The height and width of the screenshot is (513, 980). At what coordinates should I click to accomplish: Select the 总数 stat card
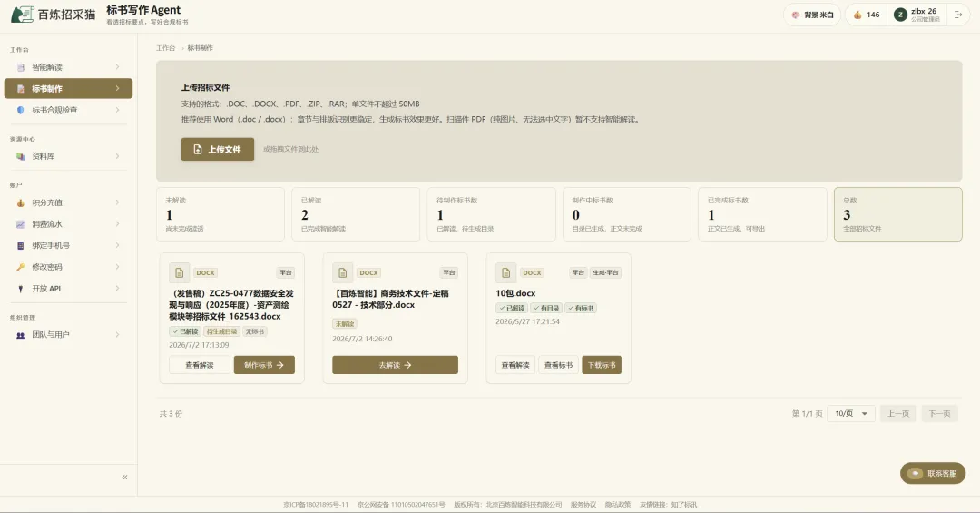pyautogui.click(x=898, y=214)
